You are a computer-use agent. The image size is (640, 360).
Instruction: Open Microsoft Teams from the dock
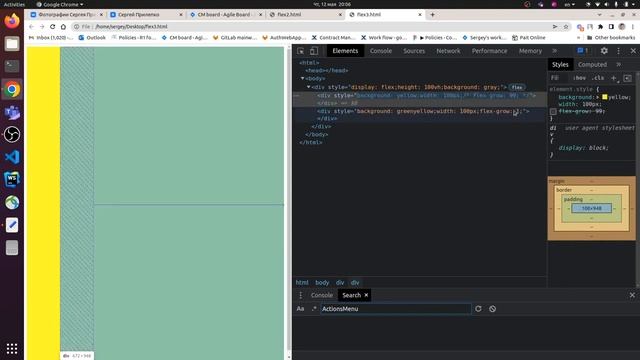[x=12, y=112]
